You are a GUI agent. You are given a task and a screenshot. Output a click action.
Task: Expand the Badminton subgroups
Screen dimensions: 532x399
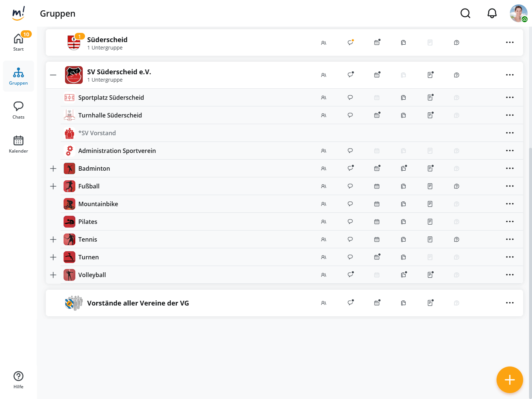point(53,168)
